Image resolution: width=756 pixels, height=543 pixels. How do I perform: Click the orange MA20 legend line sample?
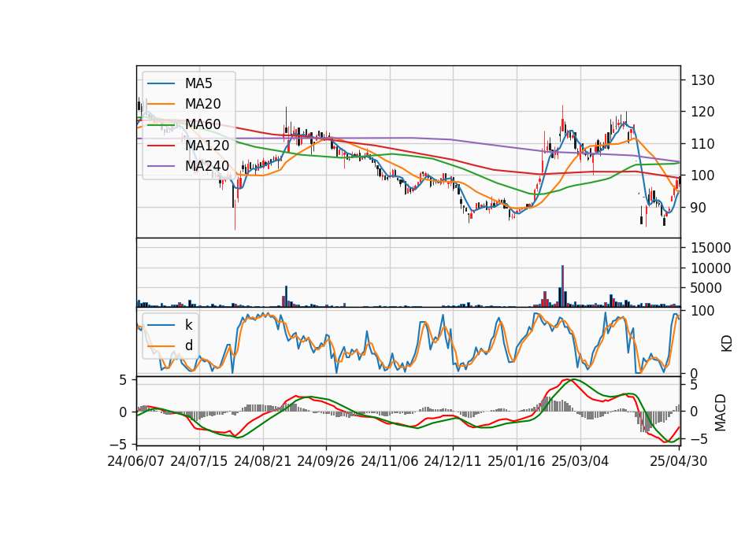tap(161, 104)
